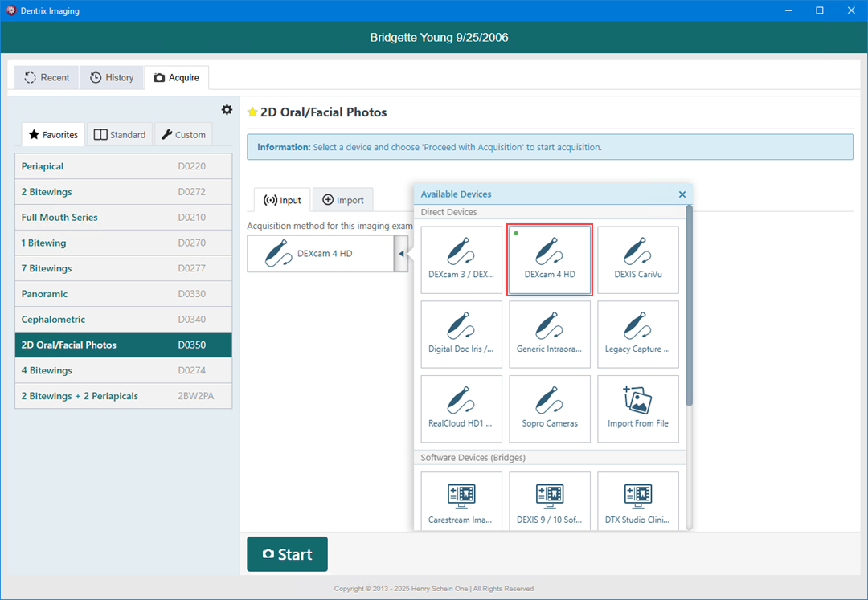The width and height of the screenshot is (868, 600).
Task: Open the settings gear icon
Action: [x=227, y=110]
